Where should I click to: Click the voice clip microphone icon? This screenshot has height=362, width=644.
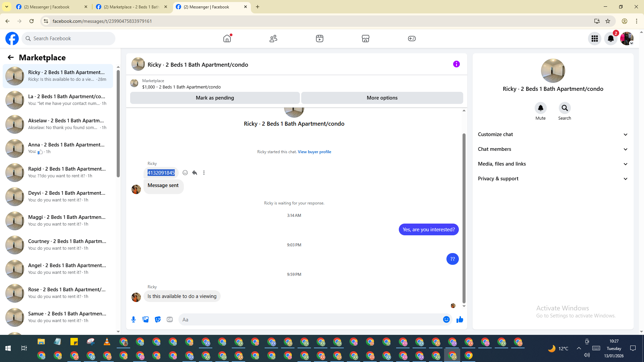pos(133,319)
